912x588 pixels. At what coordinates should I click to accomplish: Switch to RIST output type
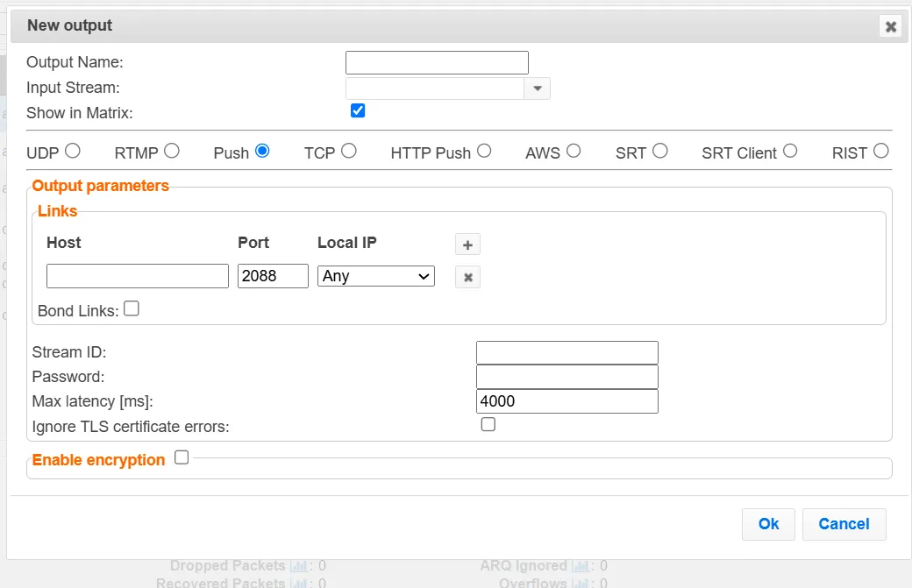tap(881, 151)
